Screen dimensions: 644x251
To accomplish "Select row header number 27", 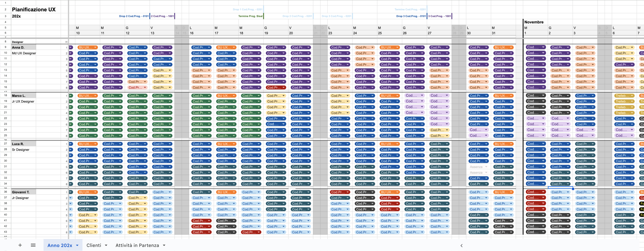I will 5,144.
